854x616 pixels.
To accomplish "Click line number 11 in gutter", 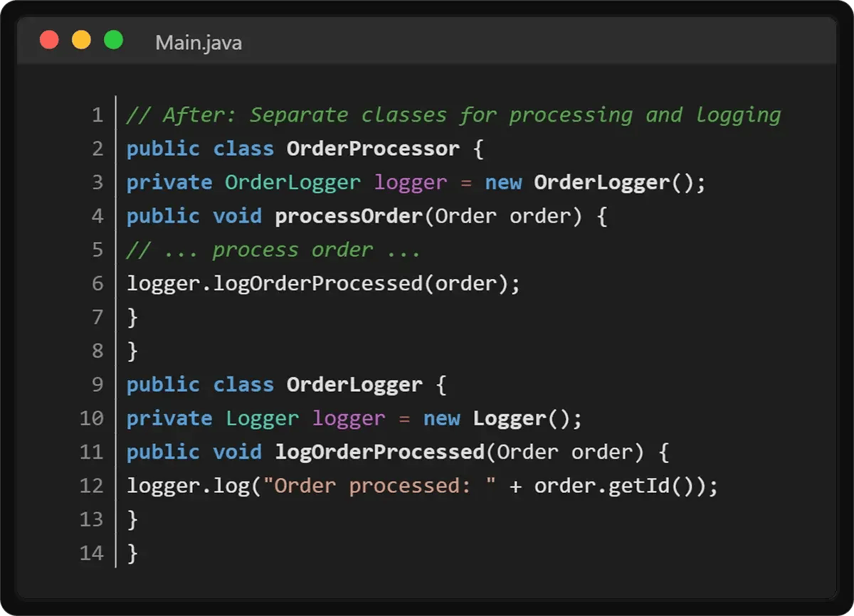I will tap(92, 452).
